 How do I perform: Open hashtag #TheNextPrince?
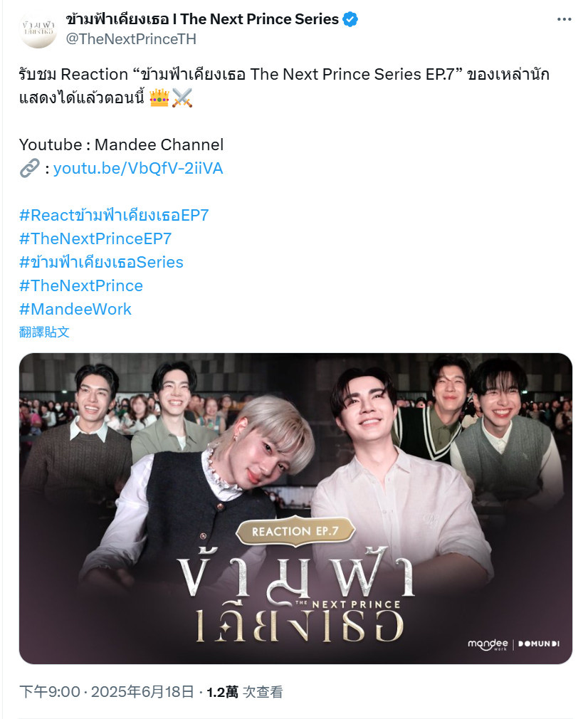(x=81, y=285)
